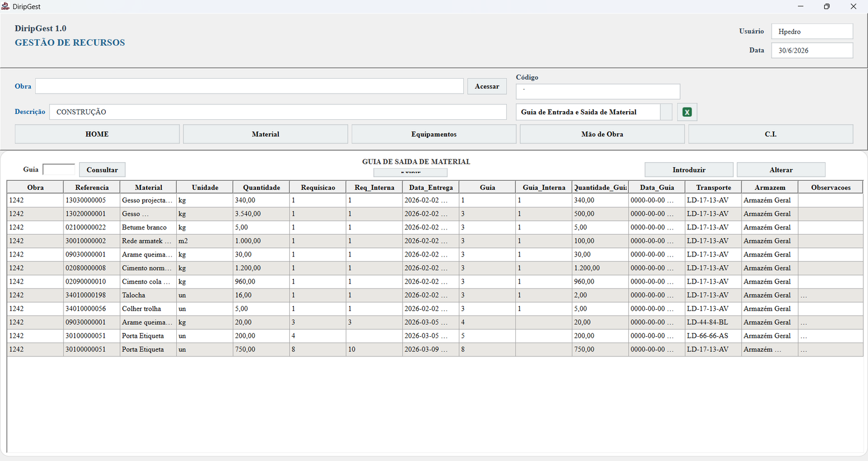Click into the Obra text field
The width and height of the screenshot is (868, 461).
click(x=250, y=86)
